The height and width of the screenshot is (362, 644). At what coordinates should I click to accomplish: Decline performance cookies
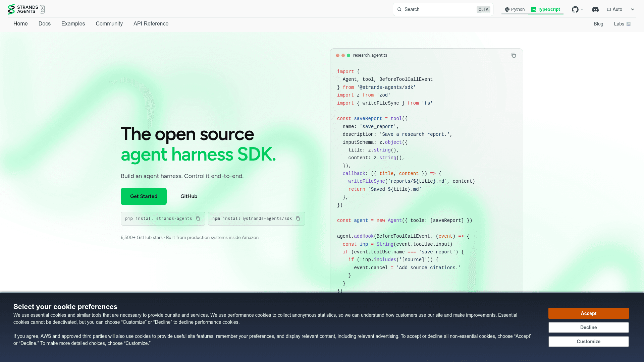[589, 327]
